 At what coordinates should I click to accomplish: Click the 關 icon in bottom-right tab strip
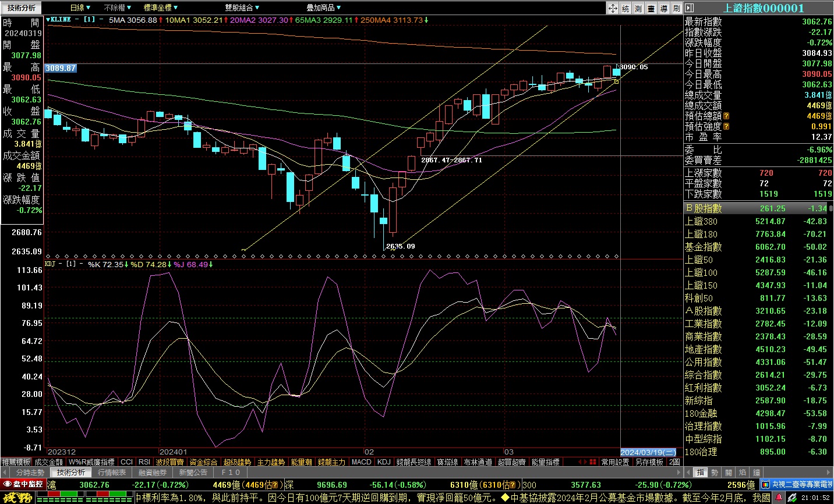[729, 473]
